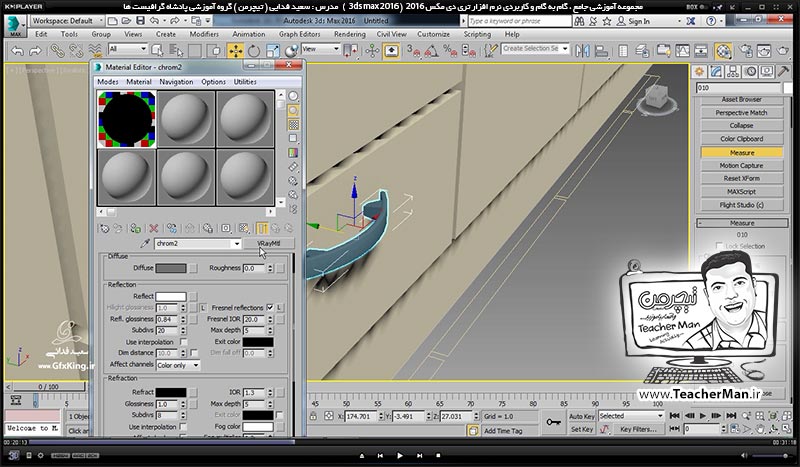Toggle the Fresnel reflections checkbox
Screen dimensions: 800x467
[x=270, y=307]
